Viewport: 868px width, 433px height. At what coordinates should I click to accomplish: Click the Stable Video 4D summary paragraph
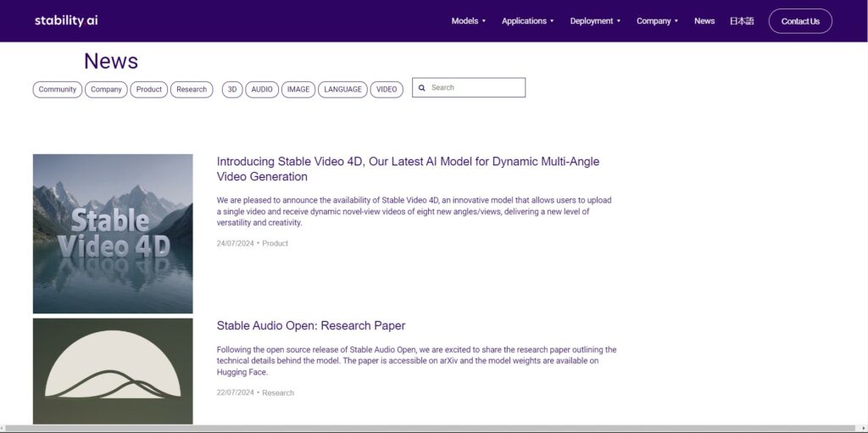(414, 212)
